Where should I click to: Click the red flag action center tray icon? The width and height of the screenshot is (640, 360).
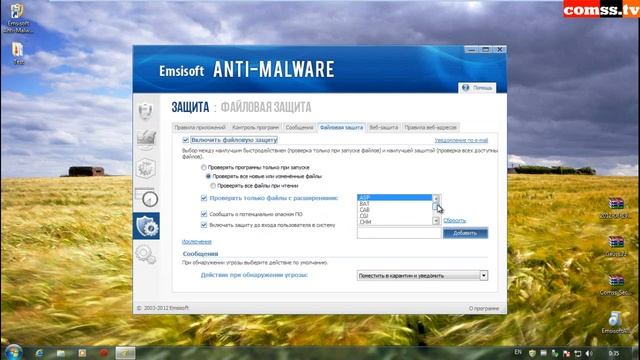(566, 353)
